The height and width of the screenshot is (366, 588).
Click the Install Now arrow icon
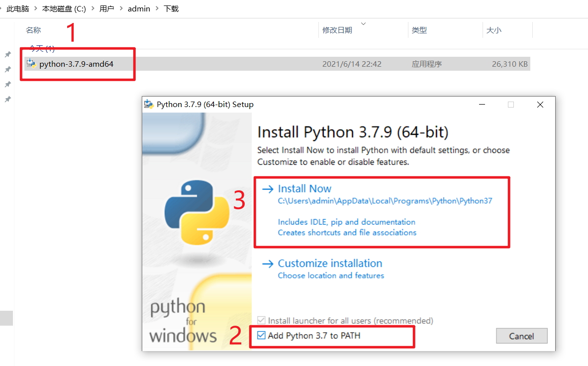(268, 189)
